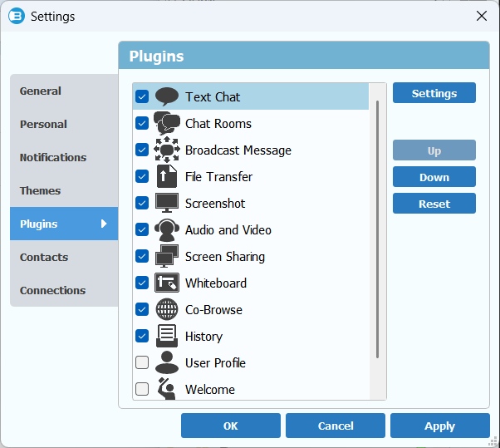Select the Audio and Video headset icon
This screenshot has height=448, width=500.
(x=166, y=229)
